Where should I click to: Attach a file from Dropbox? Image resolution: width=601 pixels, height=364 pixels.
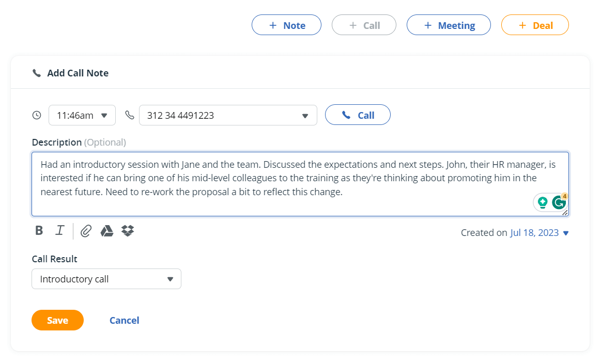(x=128, y=231)
